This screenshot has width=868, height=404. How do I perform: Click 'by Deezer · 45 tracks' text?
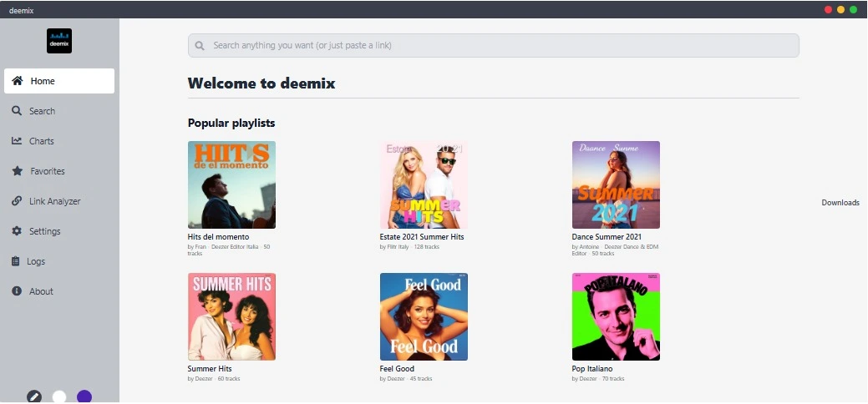(x=406, y=379)
